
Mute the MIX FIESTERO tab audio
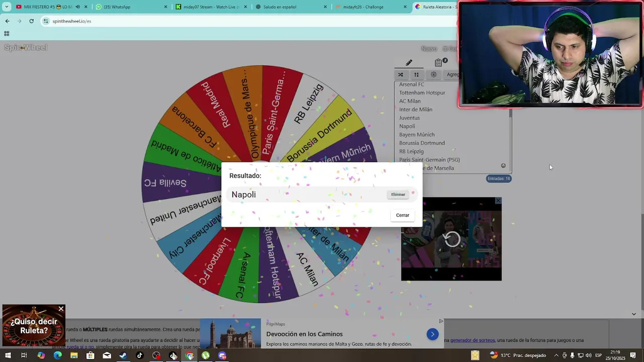tap(77, 7)
